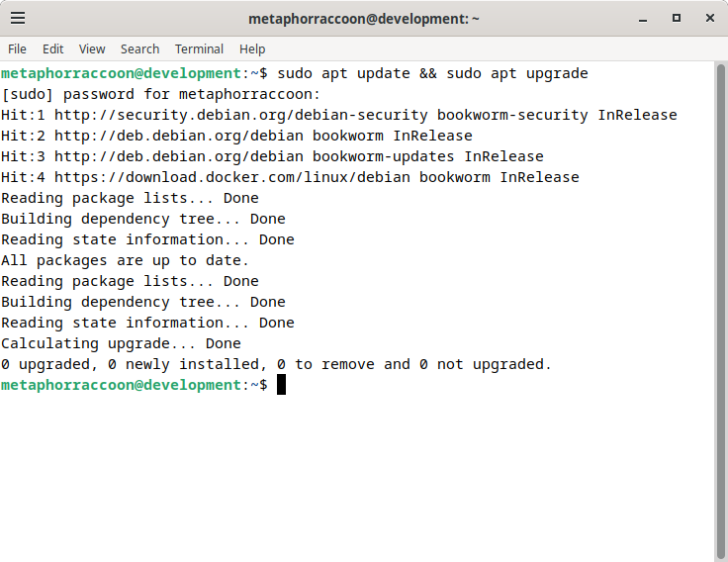Click the vertical scrollbar of the terminal

(720, 312)
